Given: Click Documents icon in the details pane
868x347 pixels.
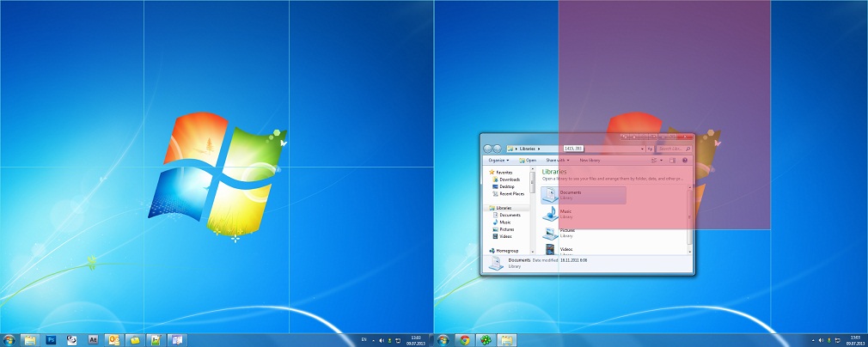Looking at the screenshot, I should click(496, 264).
